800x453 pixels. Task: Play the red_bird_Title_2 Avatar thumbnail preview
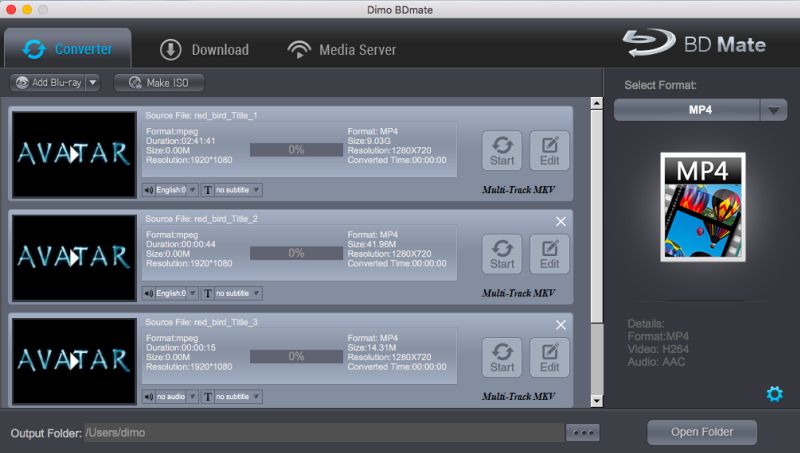[74, 258]
